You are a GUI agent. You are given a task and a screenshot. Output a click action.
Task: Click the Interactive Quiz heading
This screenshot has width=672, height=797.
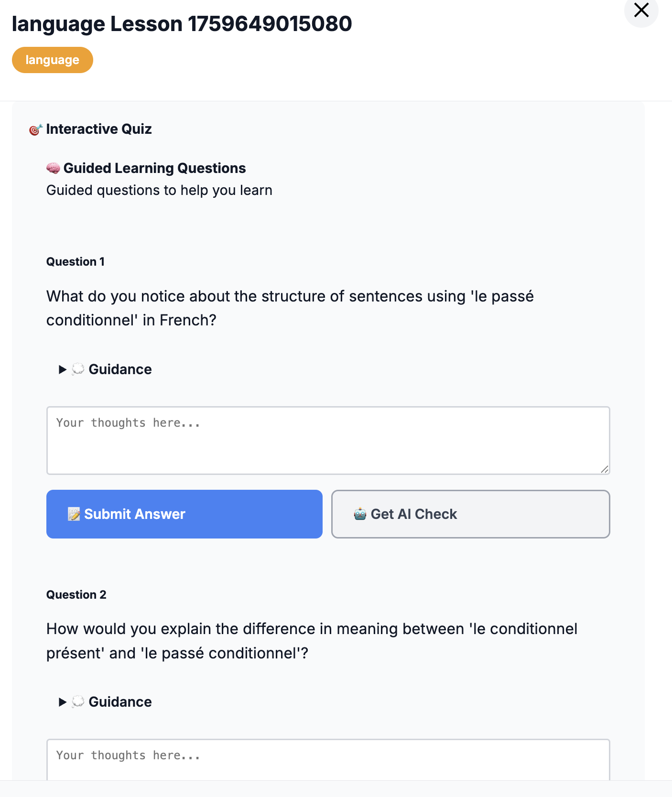(99, 129)
